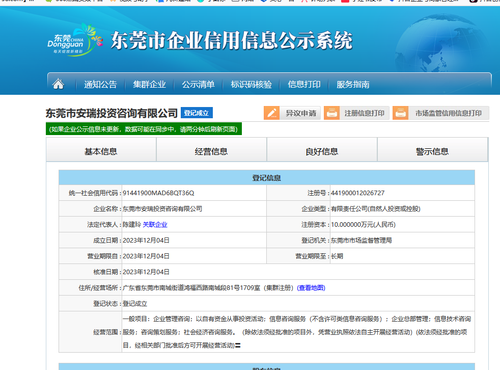Open the 标识码核验 menu item

251,84
